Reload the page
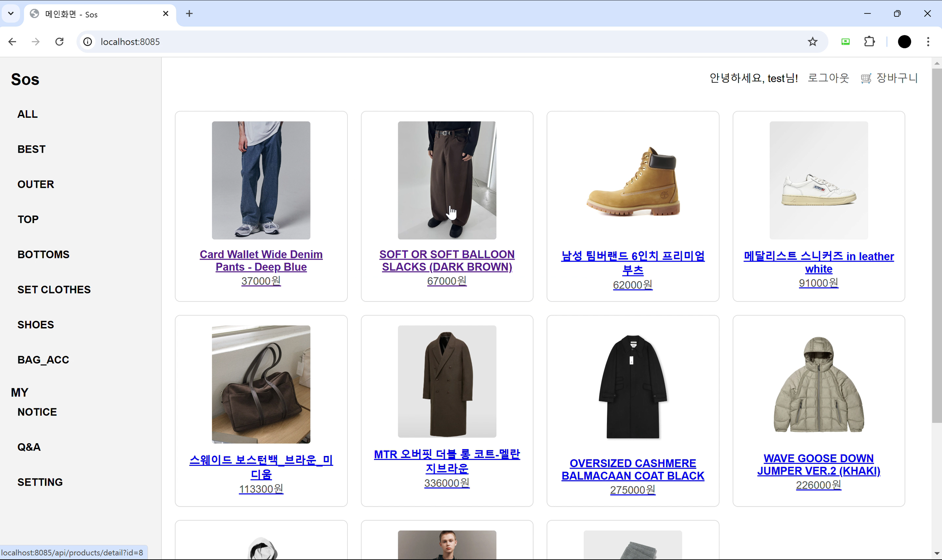 59,42
